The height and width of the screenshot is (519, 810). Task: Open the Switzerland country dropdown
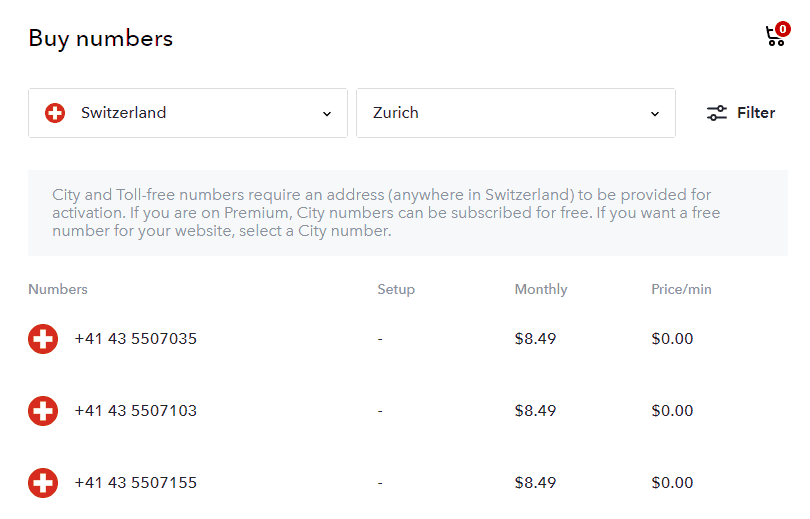pyautogui.click(x=188, y=113)
